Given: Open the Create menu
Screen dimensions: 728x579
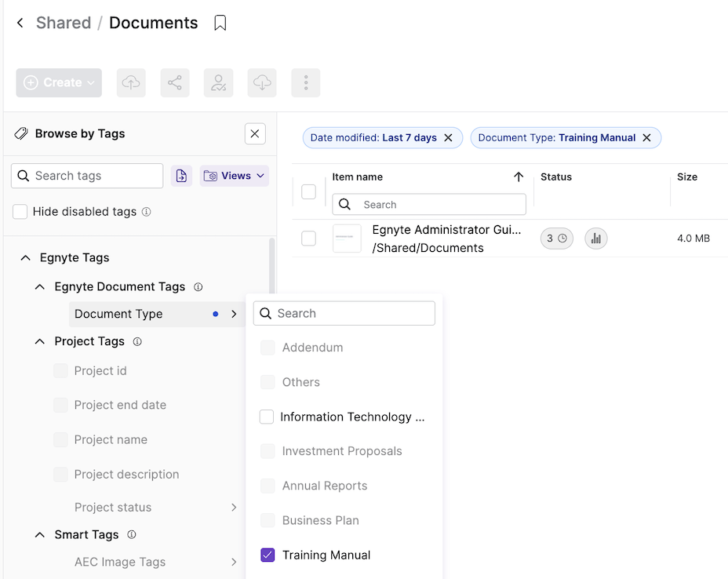Looking at the screenshot, I should pos(58,82).
